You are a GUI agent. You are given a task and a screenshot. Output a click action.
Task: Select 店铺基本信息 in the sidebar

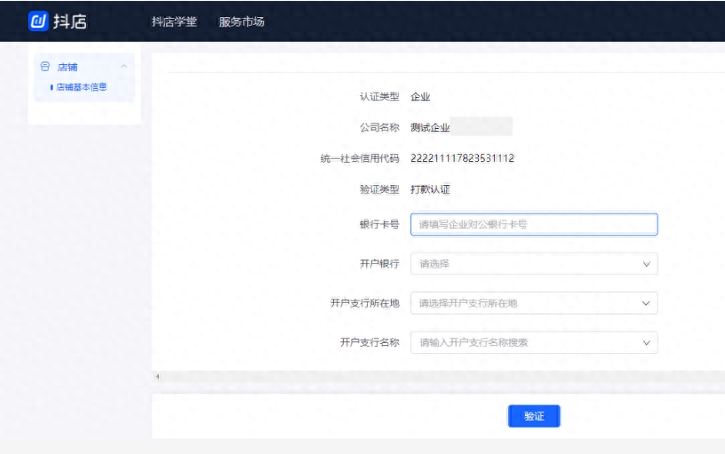pos(81,87)
